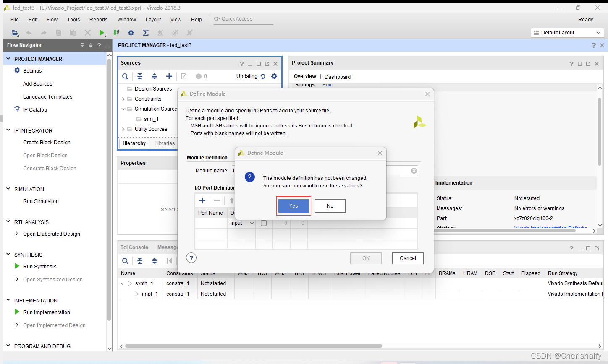Open Settings via toolbar gear icon
This screenshot has height=364, width=608.
[131, 33]
